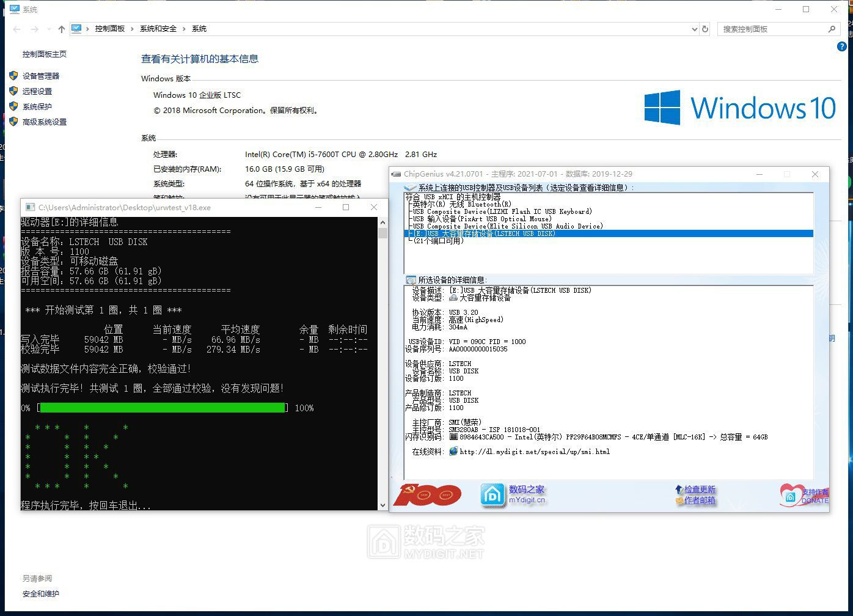Click the console scrollbar down arrow
The width and height of the screenshot is (853, 616).
click(x=383, y=505)
